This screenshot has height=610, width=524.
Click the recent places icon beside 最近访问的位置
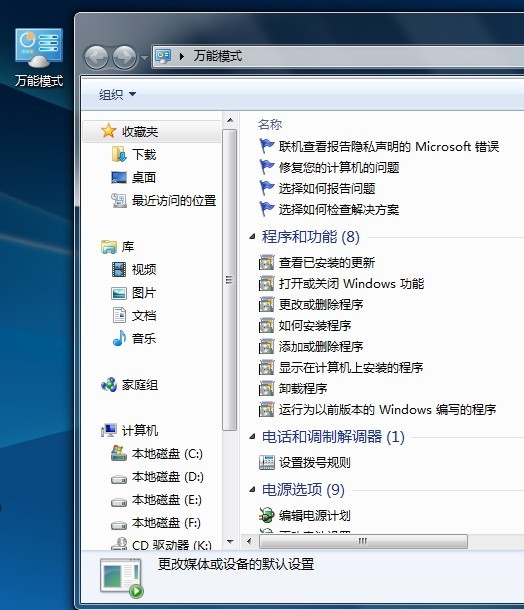point(119,200)
